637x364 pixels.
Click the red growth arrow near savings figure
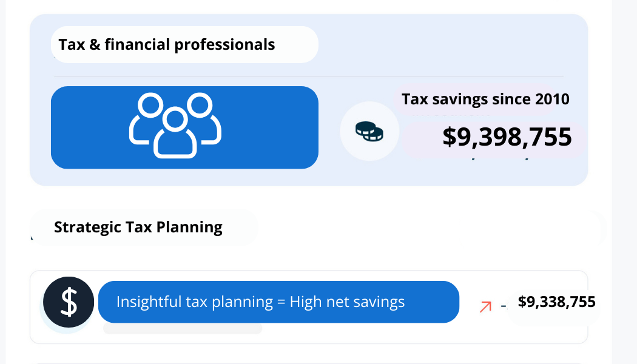485,306
